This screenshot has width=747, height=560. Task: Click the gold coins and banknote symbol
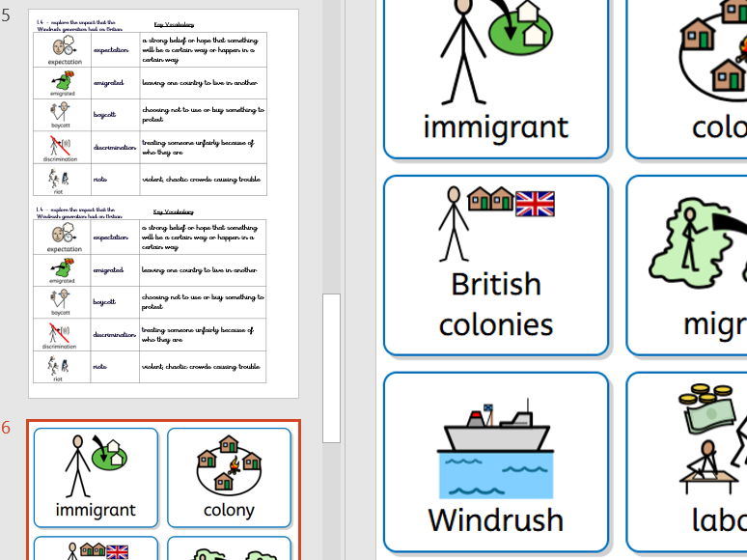click(709, 407)
